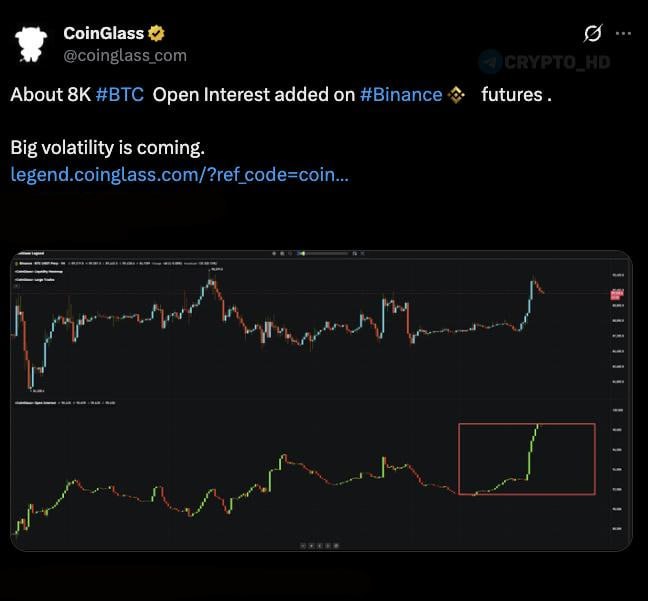Viewport: 648px width, 601px height.
Task: Click the Binance logo emoji in the tweet
Action: [x=457, y=95]
